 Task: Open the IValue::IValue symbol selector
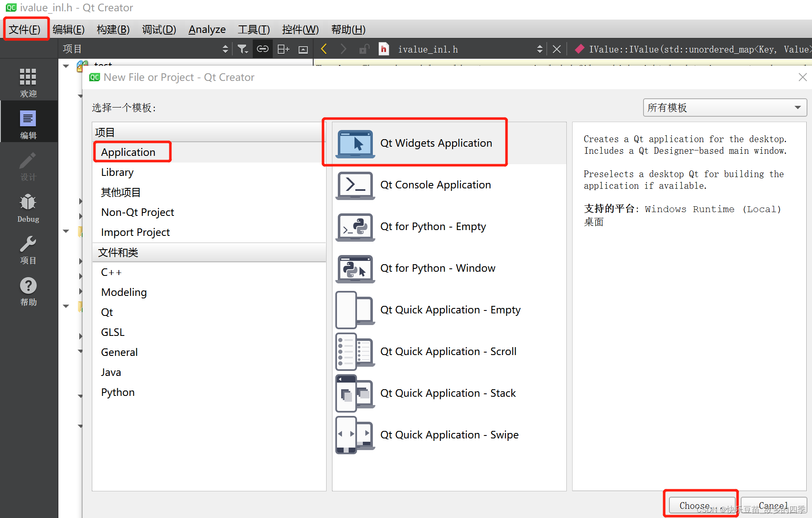[692, 49]
